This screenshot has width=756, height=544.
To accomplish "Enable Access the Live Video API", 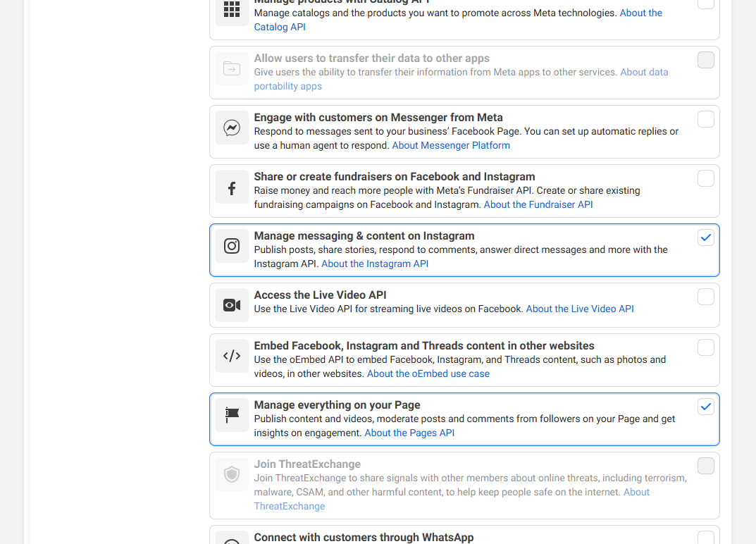I will 705,297.
